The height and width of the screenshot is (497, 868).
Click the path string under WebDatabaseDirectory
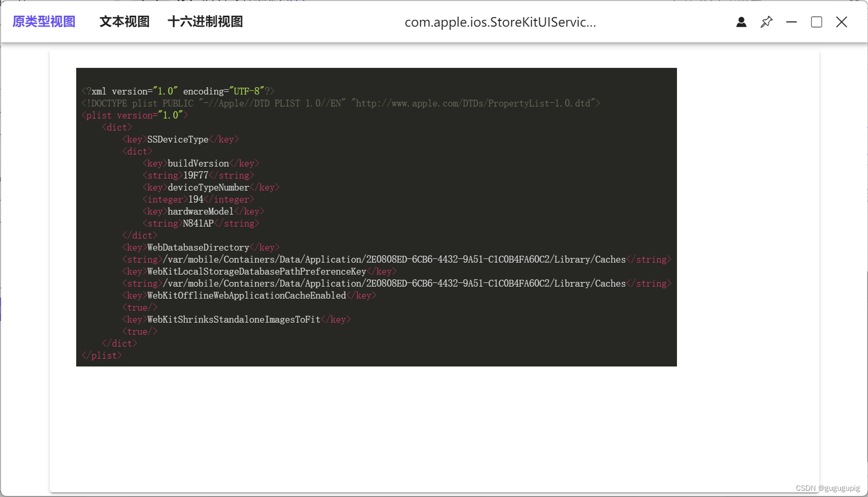click(397, 259)
